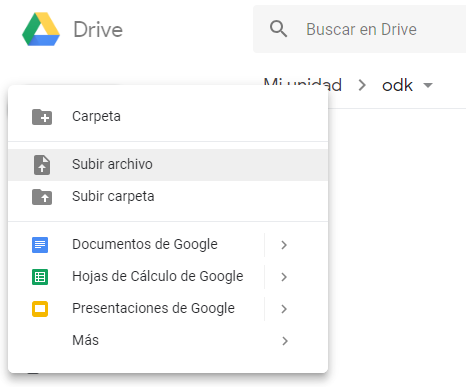
Task: Click the breadcrumb chevron before odk
Action: tap(362, 85)
